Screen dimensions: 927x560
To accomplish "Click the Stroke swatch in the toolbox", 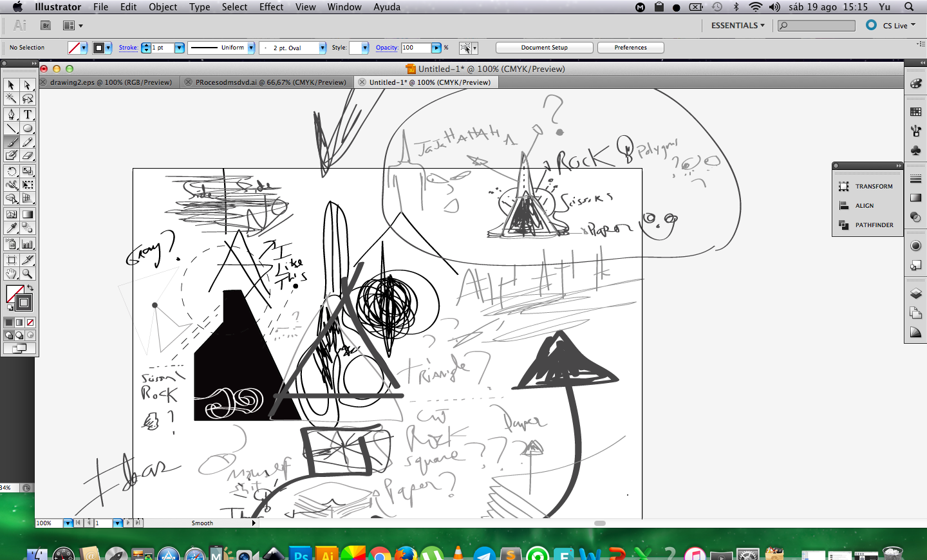I will click(x=24, y=303).
